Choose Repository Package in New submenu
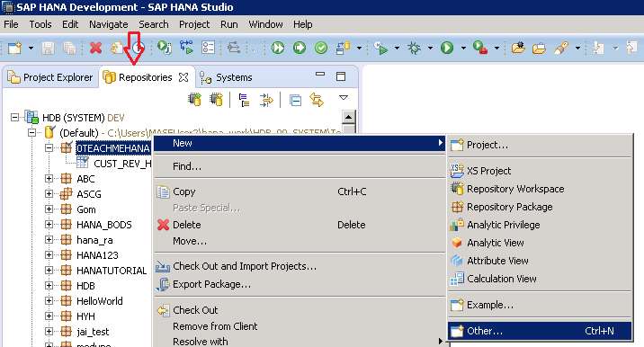644x347 pixels. 540,207
